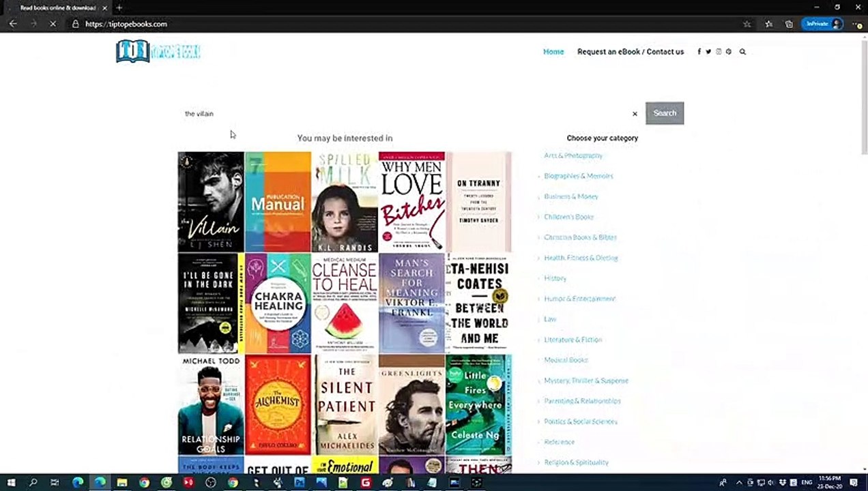Open The Silent Patient book cover
868x491 pixels.
pyautogui.click(x=345, y=404)
